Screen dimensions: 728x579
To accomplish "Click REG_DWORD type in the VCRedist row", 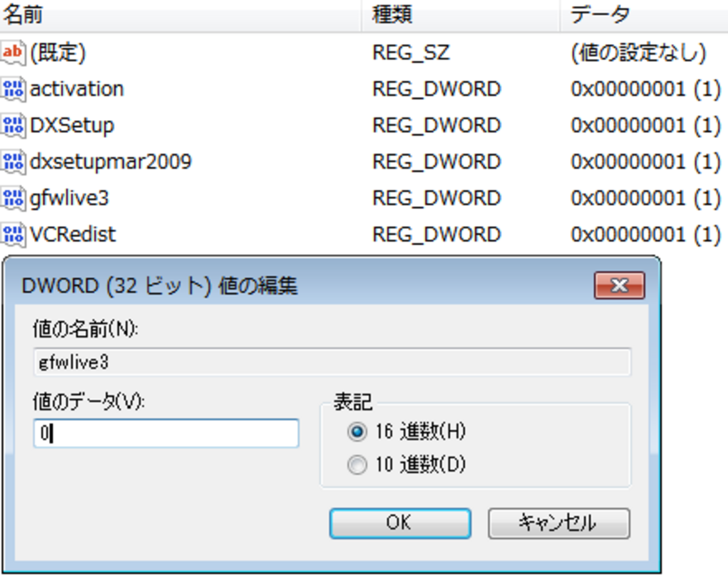I will (437, 235).
